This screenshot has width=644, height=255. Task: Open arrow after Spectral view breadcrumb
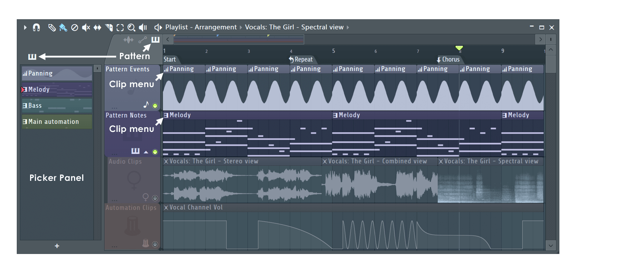(x=348, y=27)
